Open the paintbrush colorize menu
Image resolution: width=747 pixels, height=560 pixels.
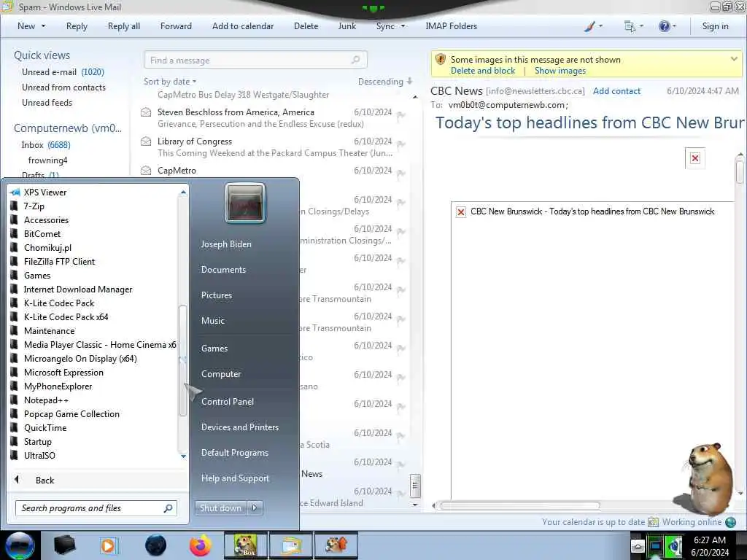[x=593, y=26]
